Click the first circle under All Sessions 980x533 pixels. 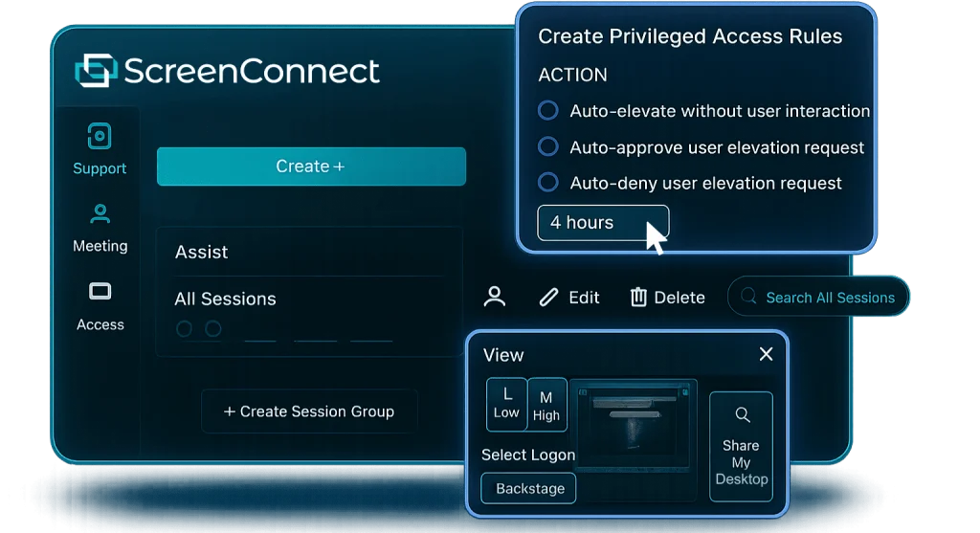coord(184,328)
